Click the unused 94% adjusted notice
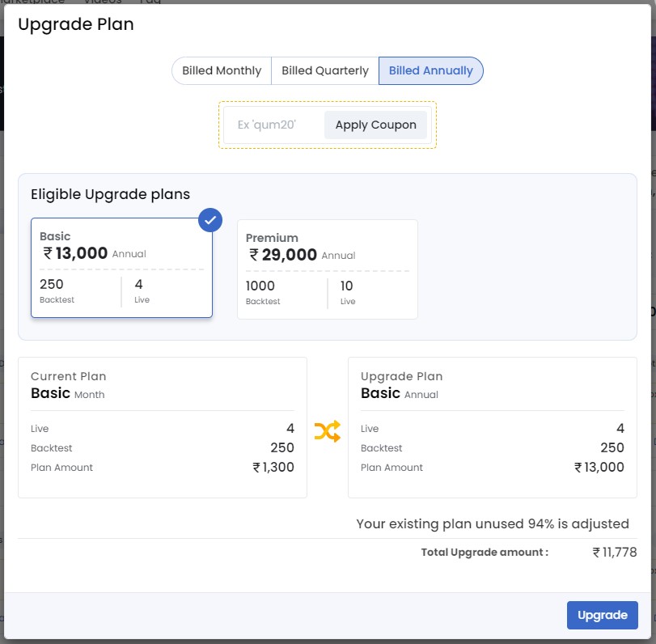 click(492, 523)
